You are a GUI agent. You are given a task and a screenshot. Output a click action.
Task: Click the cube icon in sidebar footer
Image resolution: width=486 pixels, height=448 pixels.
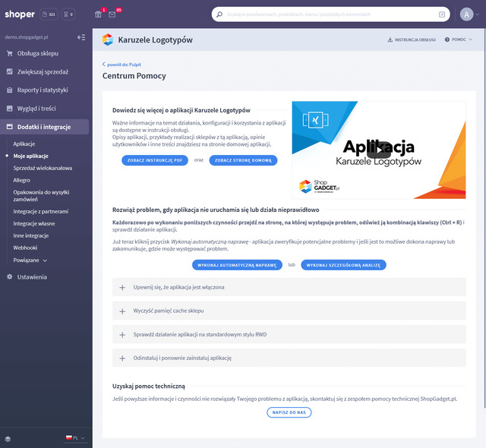[8, 438]
